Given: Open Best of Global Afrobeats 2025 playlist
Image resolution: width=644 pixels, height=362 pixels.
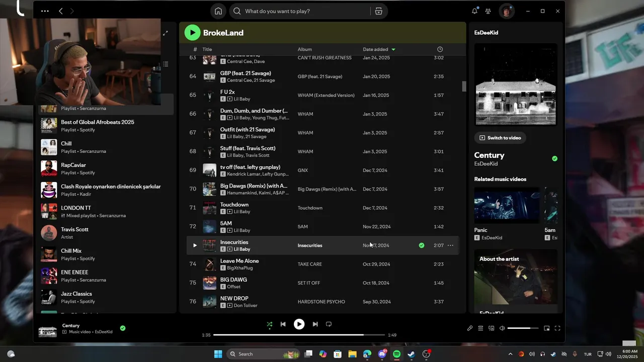Looking at the screenshot, I should coord(107,126).
